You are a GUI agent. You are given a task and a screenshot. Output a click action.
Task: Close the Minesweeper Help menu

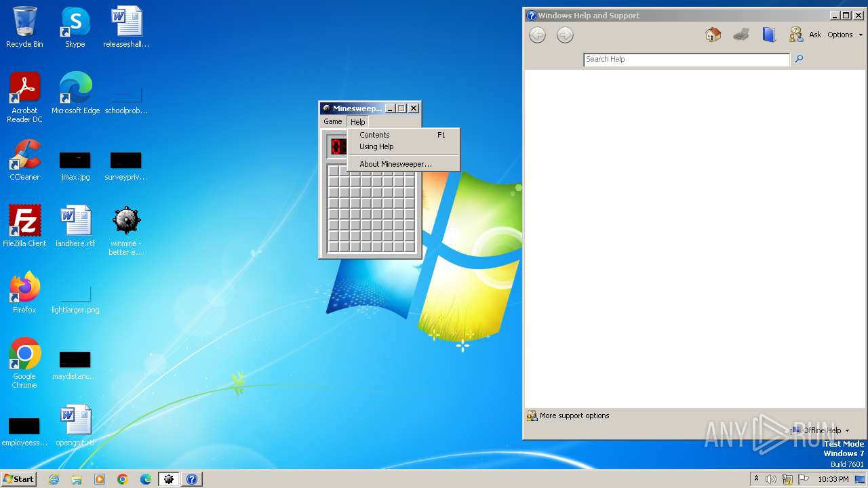[x=357, y=122]
